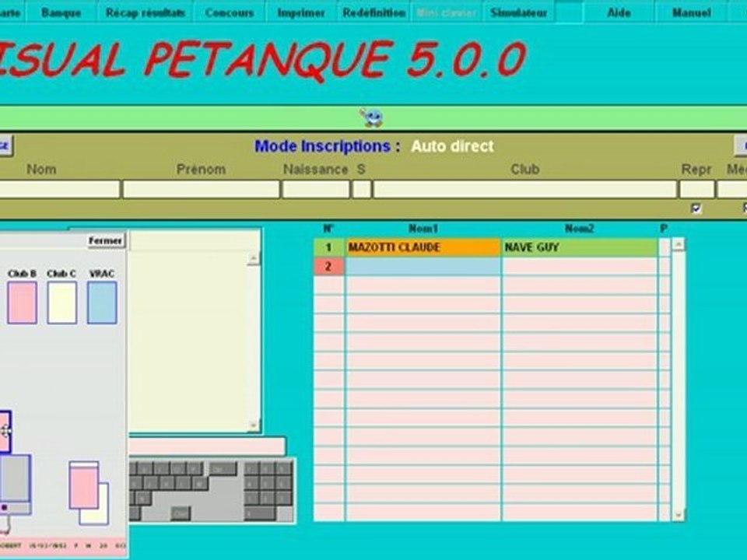
Task: Click the S (sexe) input field
Action: click(362, 189)
